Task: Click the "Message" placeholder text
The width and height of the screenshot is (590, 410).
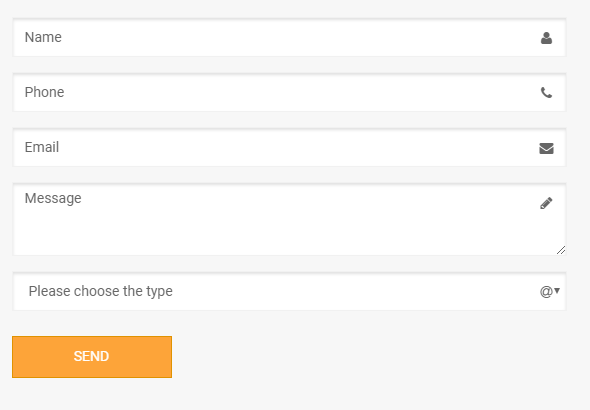Action: [x=53, y=198]
